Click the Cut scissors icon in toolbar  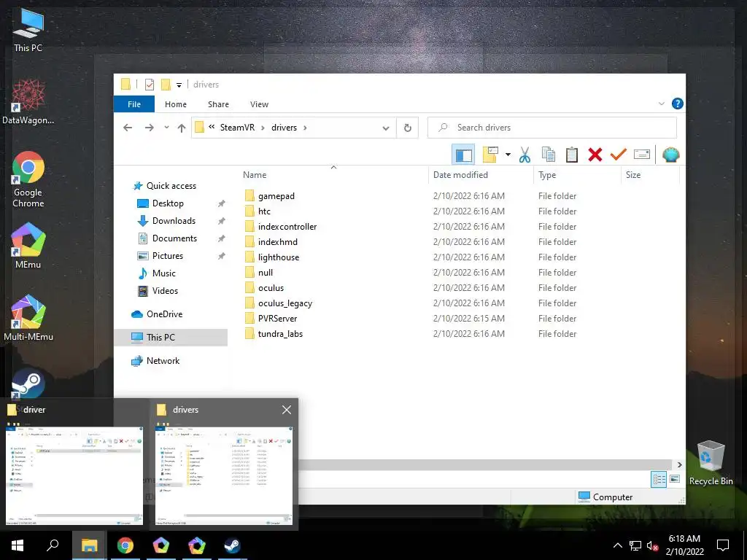525,155
